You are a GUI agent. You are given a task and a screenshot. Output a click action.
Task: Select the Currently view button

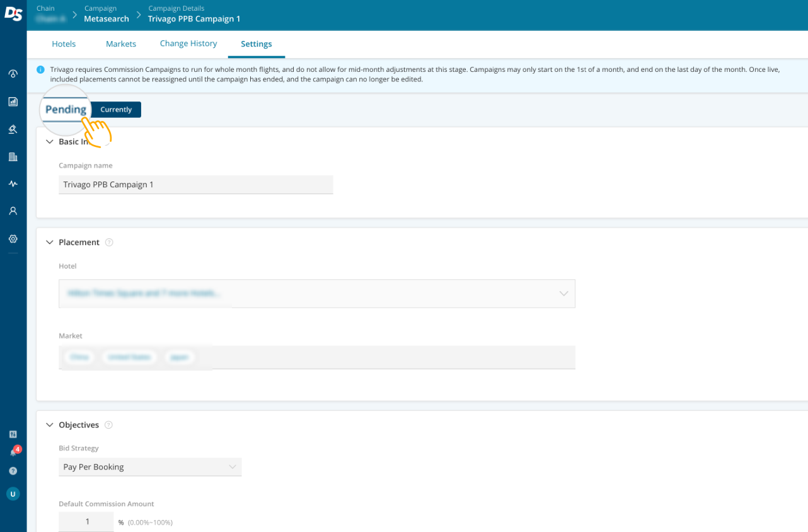tap(116, 110)
